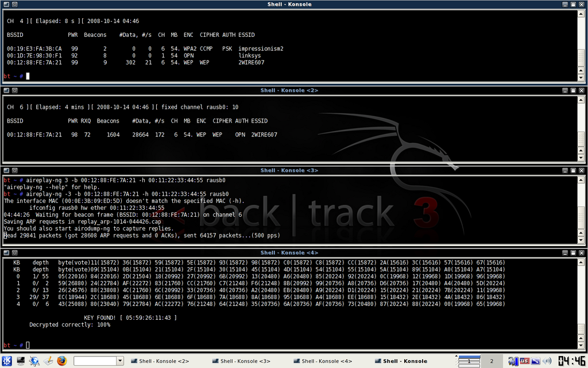Launch Firefox from the panel
This screenshot has height=368, width=588.
tap(62, 361)
